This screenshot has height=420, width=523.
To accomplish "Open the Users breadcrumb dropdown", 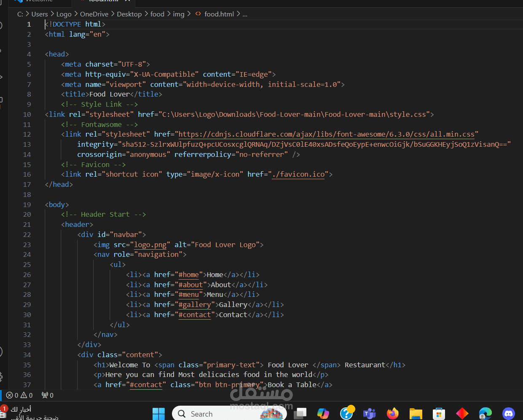I will pyautogui.click(x=40, y=14).
